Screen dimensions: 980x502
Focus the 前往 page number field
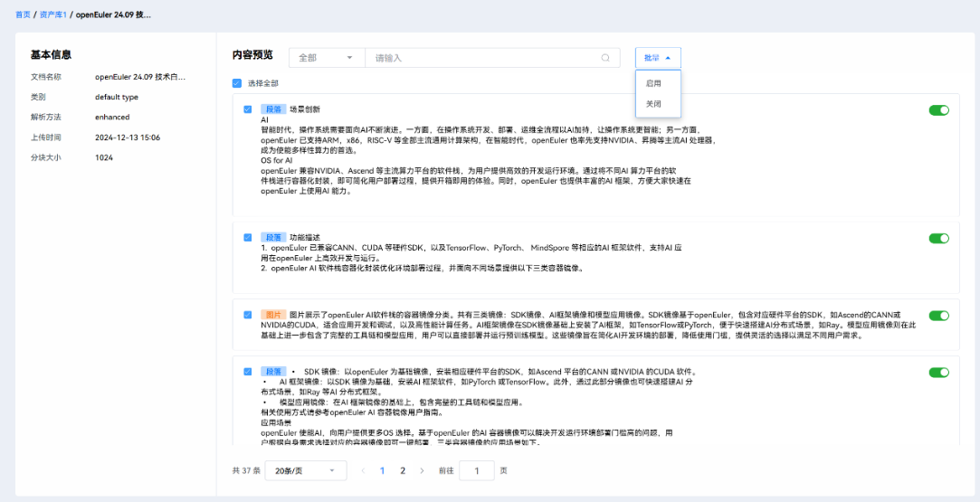[x=477, y=470]
